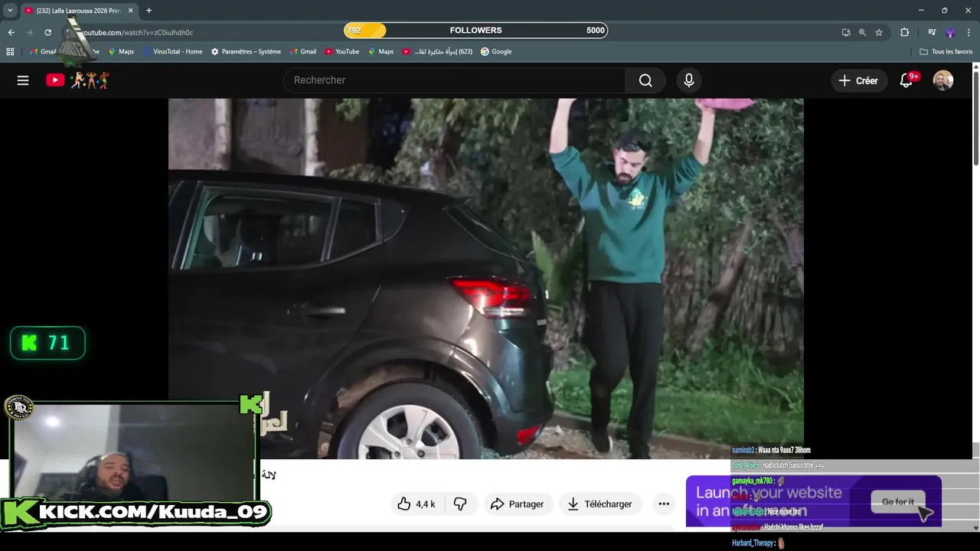Open Maps bookmark beside VirusTotal

pos(120,51)
